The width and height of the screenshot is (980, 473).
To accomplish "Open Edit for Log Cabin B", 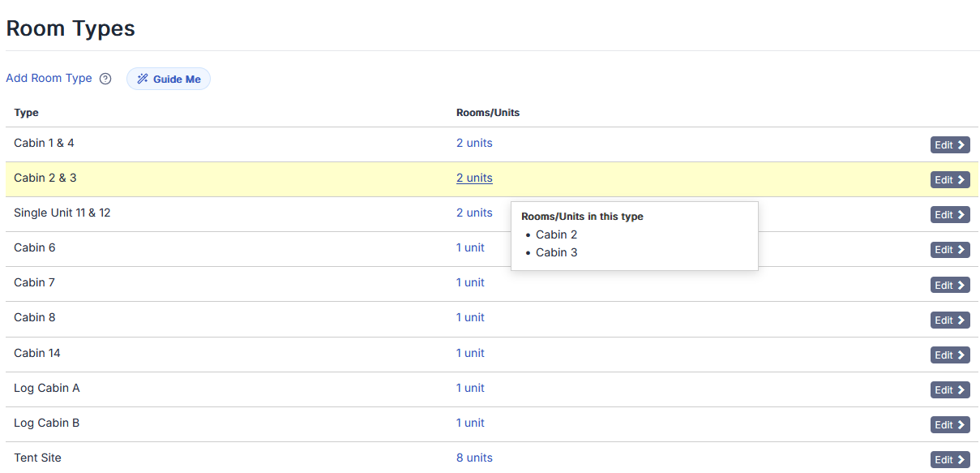I will (x=949, y=425).
